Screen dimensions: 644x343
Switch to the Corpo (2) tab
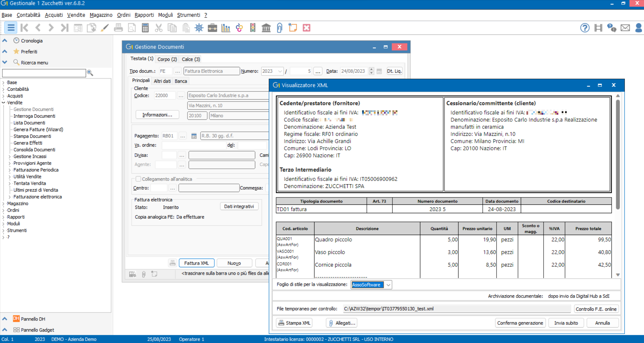click(x=167, y=59)
